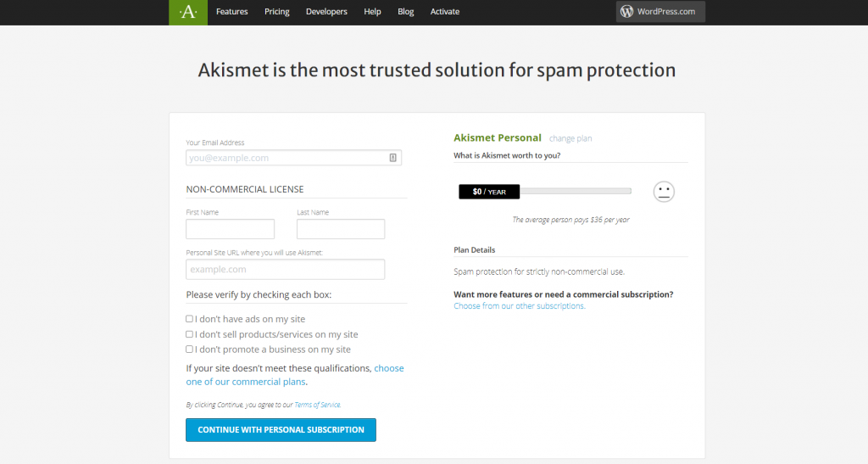Image resolution: width=868 pixels, height=464 pixels.
Task: Click 'Choose from our other subscriptions' link
Action: click(519, 306)
